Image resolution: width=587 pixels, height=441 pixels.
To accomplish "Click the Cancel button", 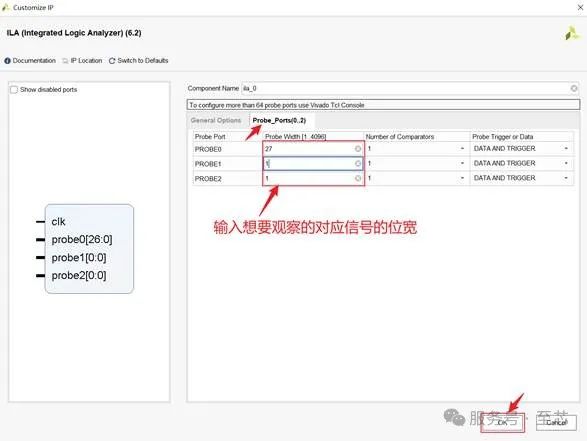I will coord(556,422).
